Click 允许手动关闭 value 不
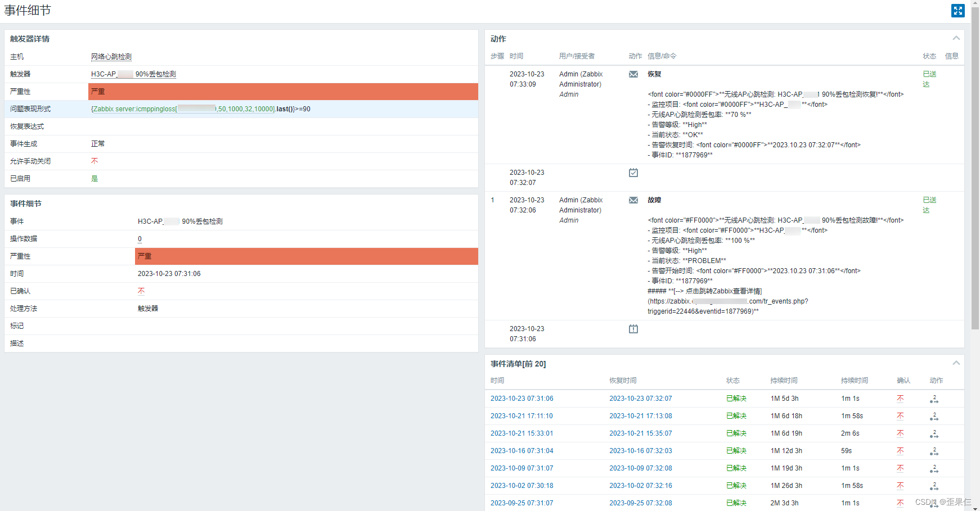Viewport: 980px width, 511px height. 95,161
